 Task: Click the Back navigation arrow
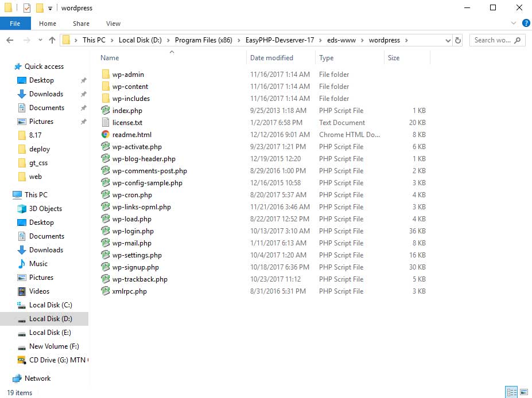click(x=10, y=40)
